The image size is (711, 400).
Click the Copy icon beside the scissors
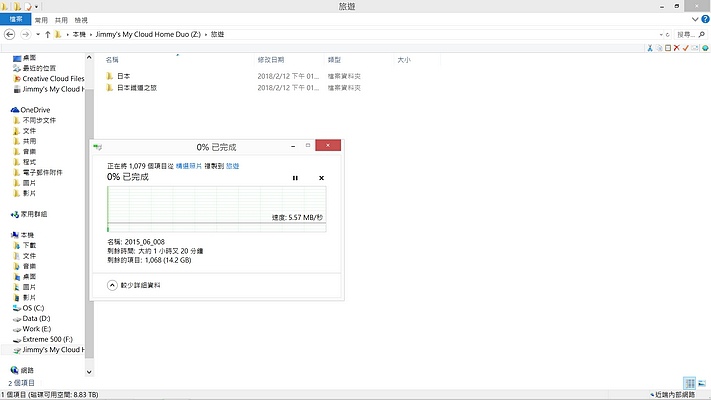pyautogui.click(x=659, y=48)
